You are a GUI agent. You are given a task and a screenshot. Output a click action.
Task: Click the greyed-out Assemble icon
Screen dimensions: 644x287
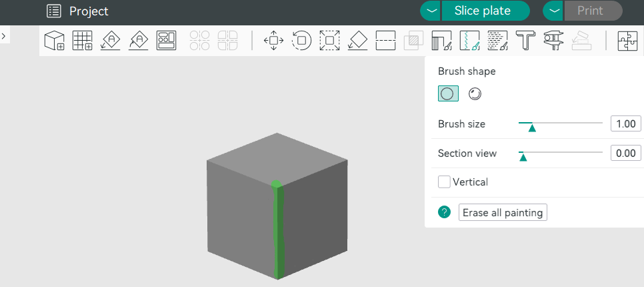[581, 41]
